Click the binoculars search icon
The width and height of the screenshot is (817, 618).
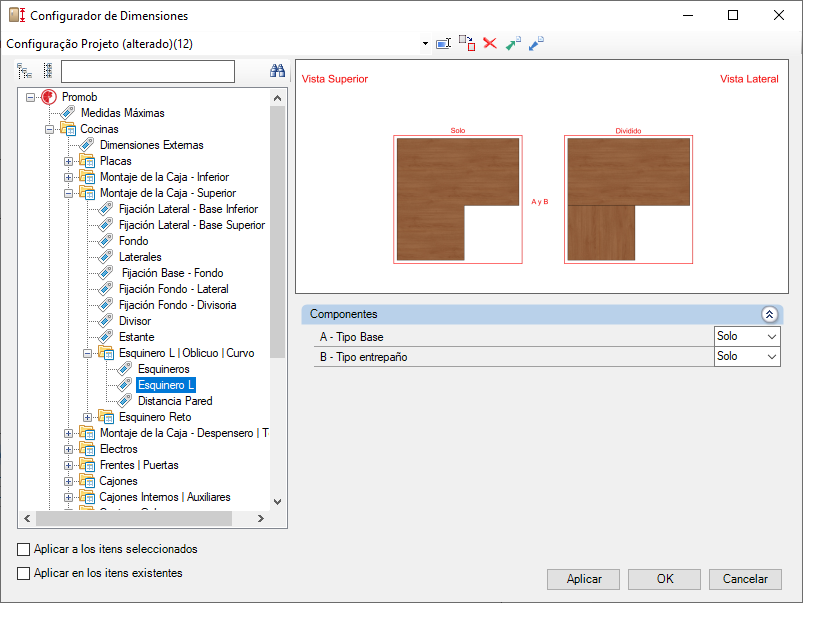(277, 71)
